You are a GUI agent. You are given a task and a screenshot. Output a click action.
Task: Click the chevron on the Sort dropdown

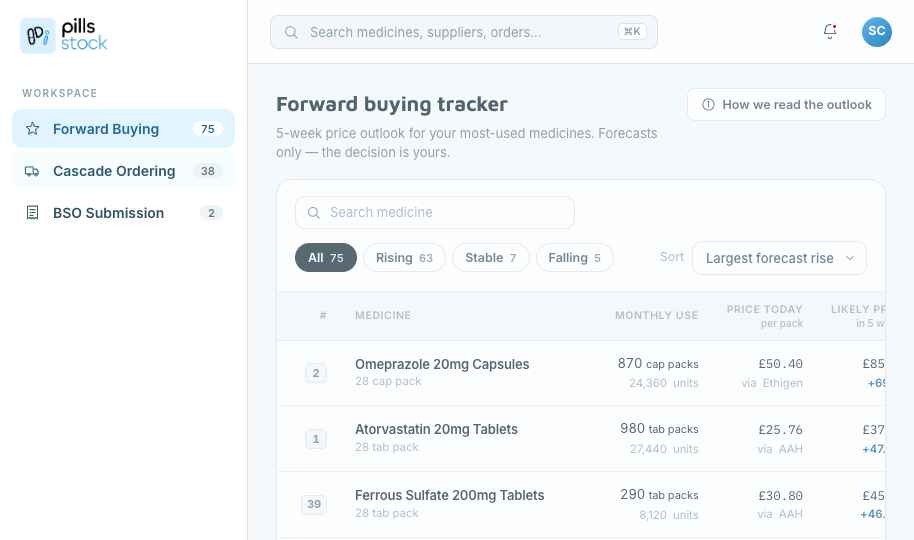pos(850,258)
